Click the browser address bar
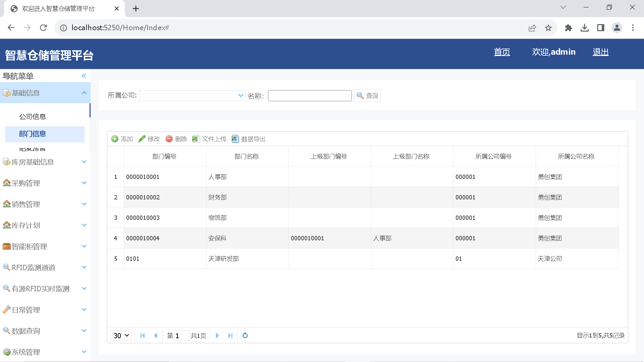 tap(295, 28)
